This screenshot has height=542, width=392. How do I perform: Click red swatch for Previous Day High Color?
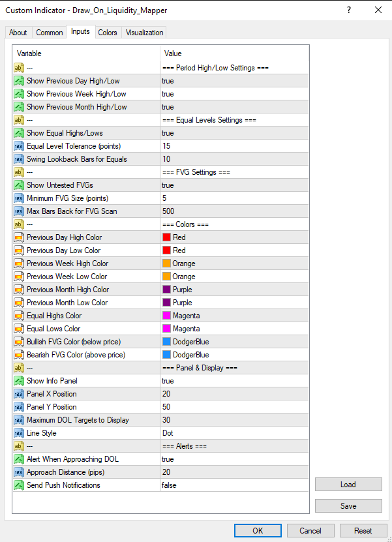166,237
